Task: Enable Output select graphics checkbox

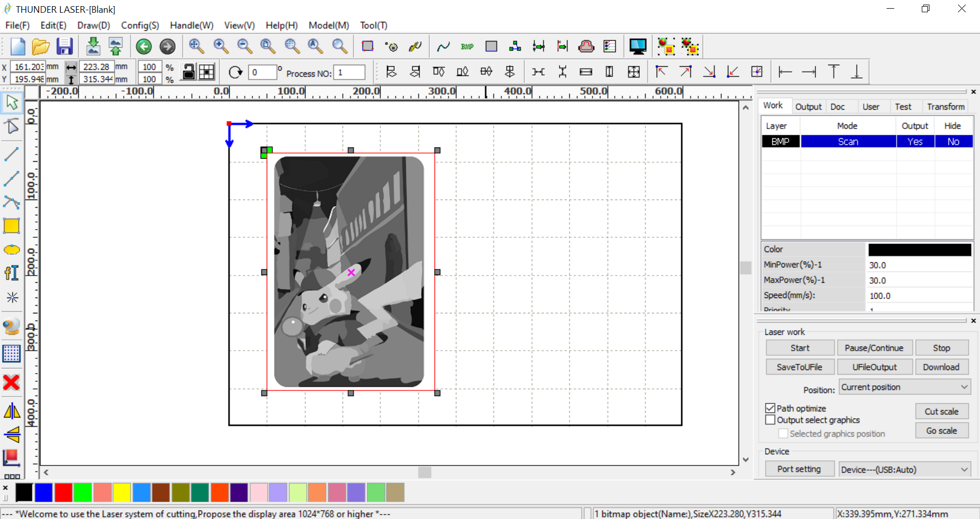Action: pos(770,420)
